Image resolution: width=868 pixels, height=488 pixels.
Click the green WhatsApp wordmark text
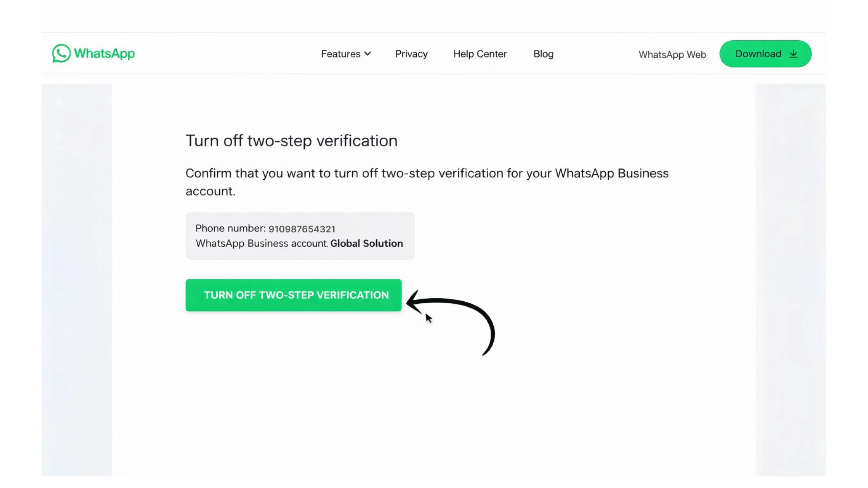tap(104, 53)
